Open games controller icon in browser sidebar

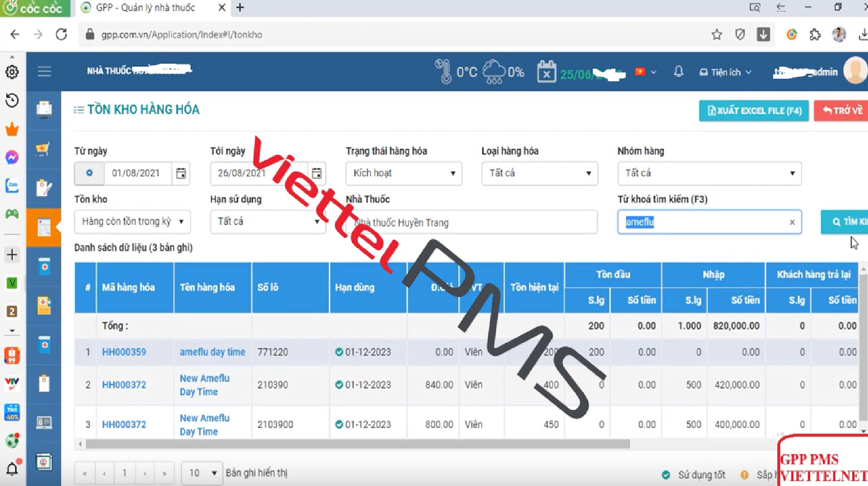12,214
